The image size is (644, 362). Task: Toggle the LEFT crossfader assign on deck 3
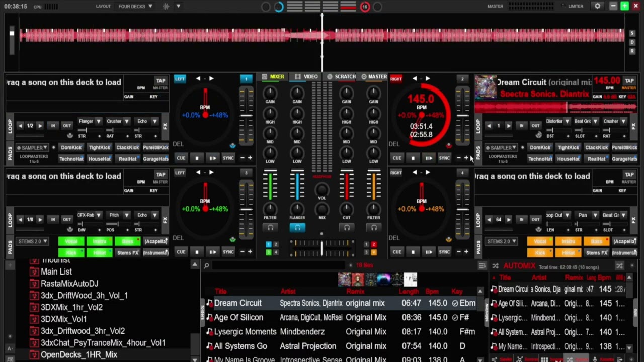(x=180, y=173)
